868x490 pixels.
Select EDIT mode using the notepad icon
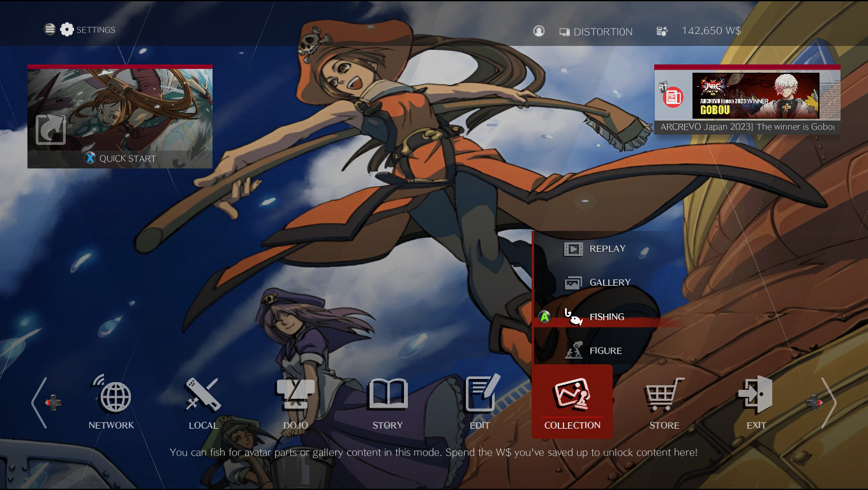pyautogui.click(x=479, y=394)
